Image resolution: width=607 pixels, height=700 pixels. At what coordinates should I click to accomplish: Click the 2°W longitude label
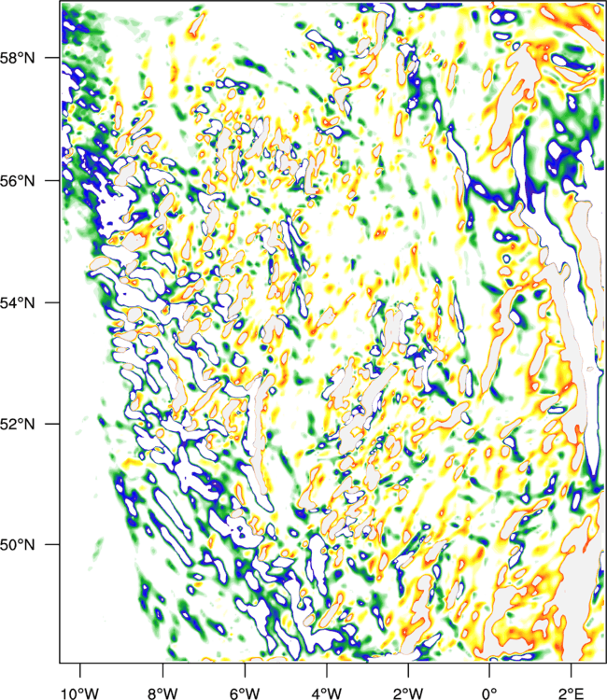(x=408, y=693)
